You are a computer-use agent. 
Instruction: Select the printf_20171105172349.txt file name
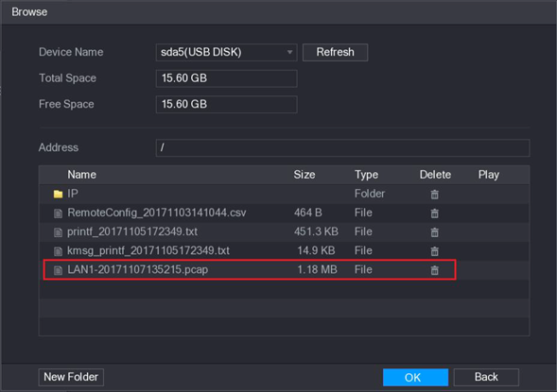(x=132, y=231)
